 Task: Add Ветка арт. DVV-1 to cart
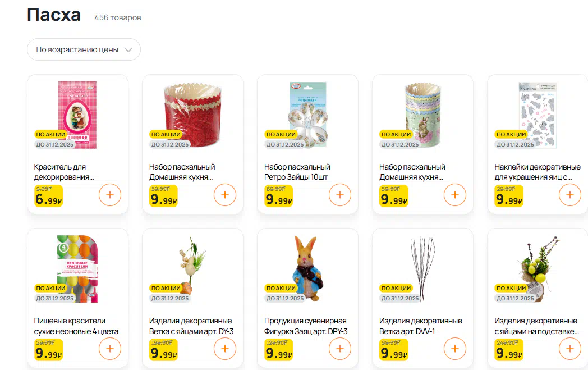(455, 349)
